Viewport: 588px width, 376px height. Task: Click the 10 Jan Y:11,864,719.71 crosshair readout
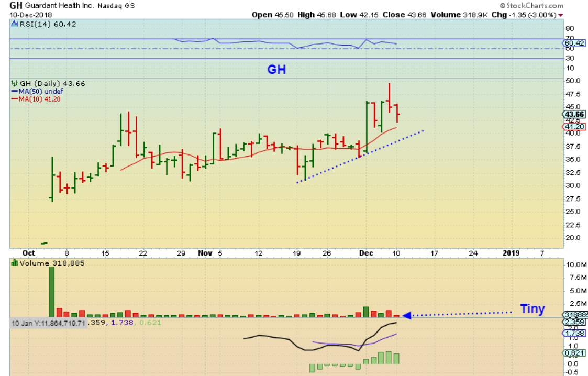click(48, 323)
